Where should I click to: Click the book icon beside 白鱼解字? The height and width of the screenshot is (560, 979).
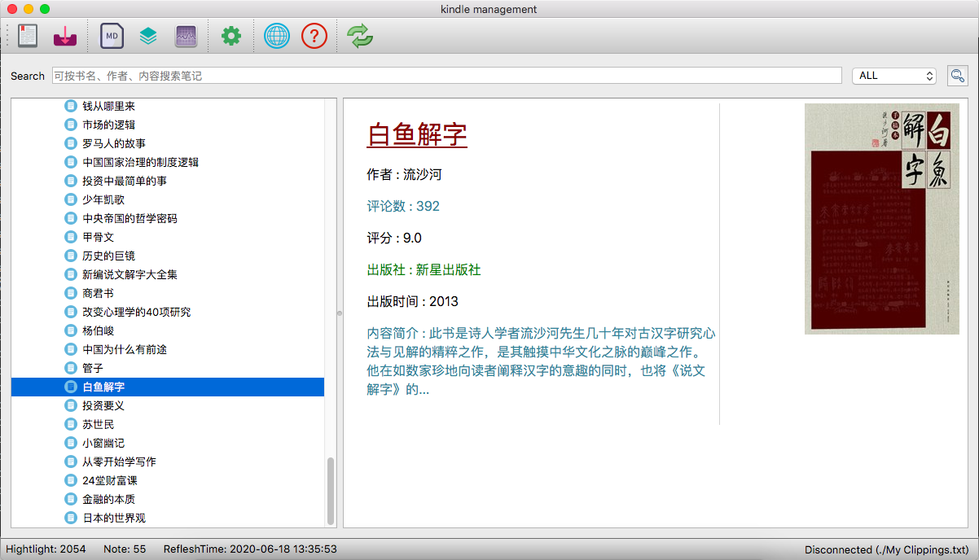(x=71, y=387)
